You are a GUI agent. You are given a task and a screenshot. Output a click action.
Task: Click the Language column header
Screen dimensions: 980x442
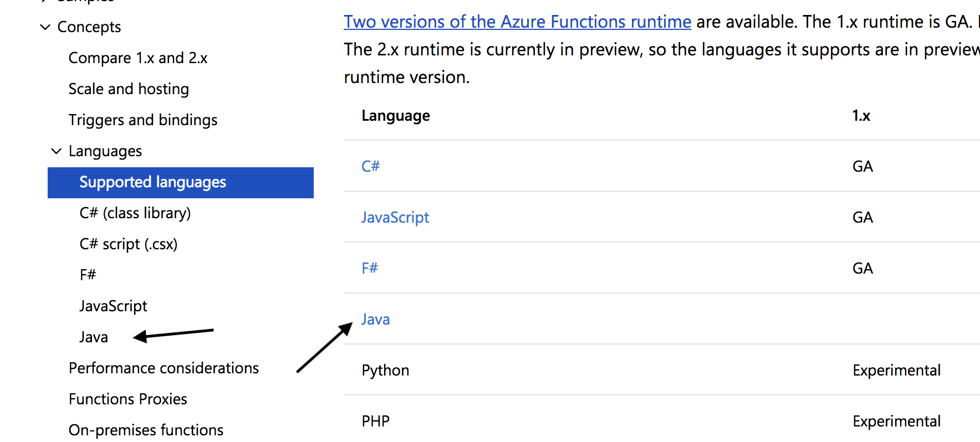pos(396,116)
